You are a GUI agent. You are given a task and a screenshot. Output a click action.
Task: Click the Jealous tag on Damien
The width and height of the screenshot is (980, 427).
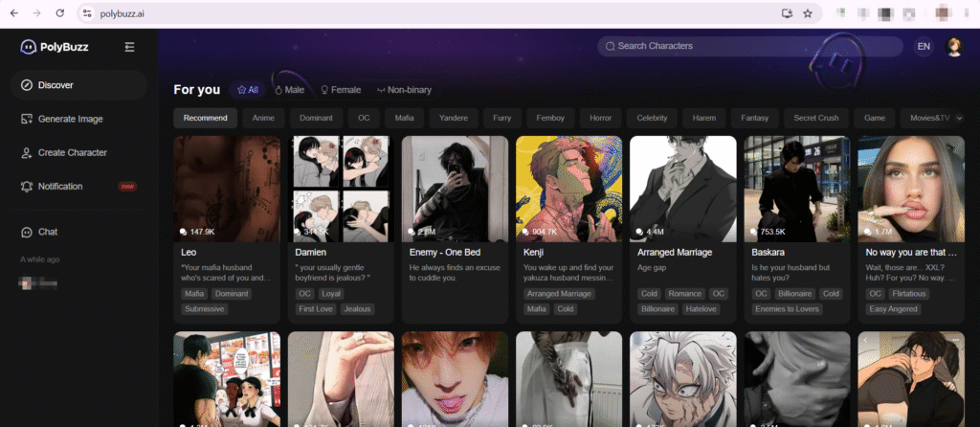358,309
